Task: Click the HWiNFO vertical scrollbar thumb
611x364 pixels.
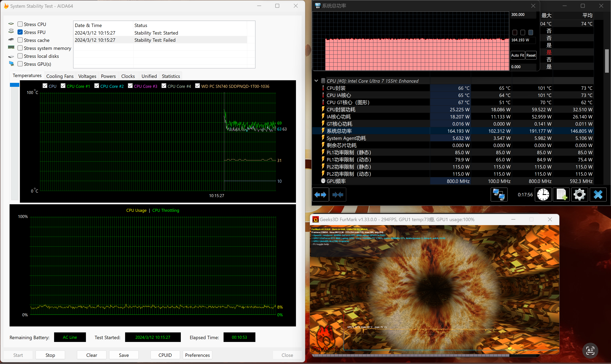Action: point(607,61)
